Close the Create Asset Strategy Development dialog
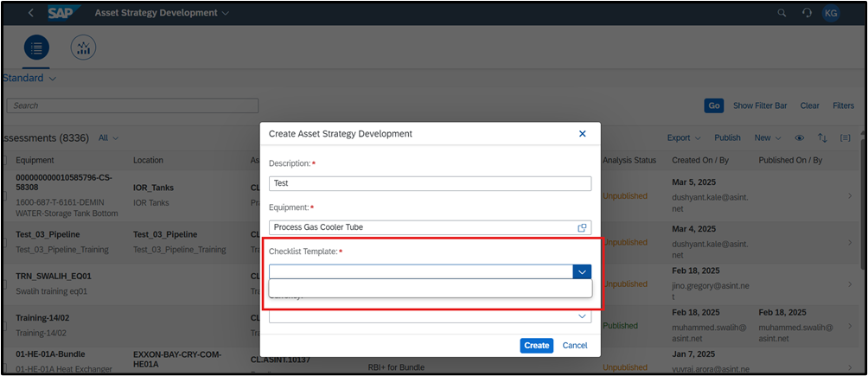 click(x=582, y=134)
